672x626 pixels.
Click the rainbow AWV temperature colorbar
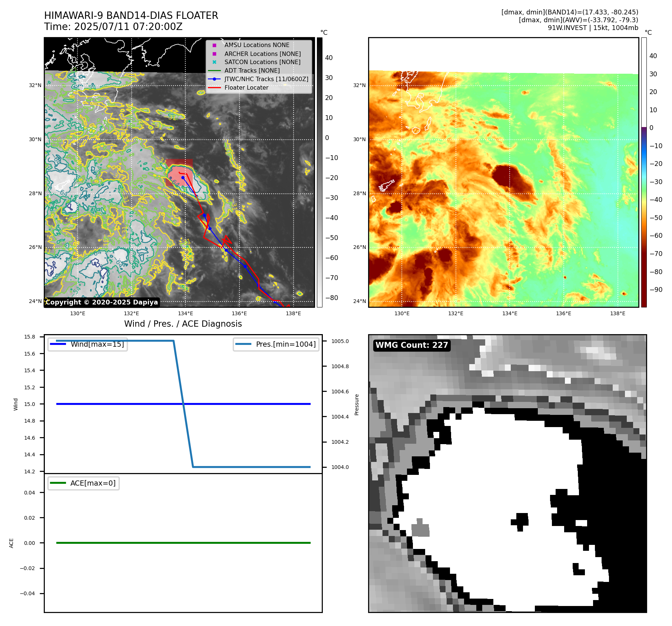click(644, 172)
